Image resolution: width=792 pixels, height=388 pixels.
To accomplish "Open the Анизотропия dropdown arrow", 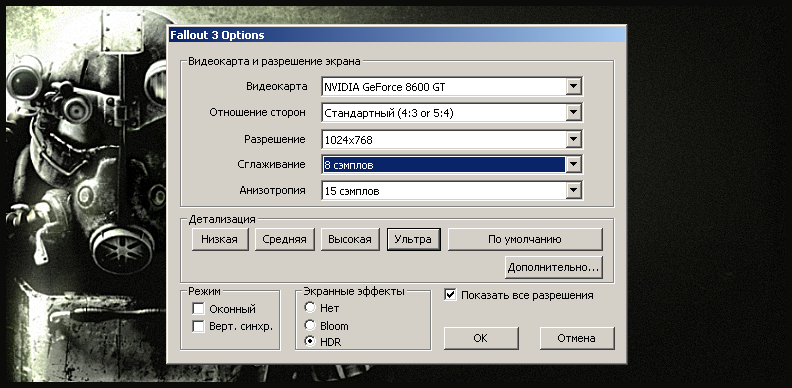I will pos(573,191).
